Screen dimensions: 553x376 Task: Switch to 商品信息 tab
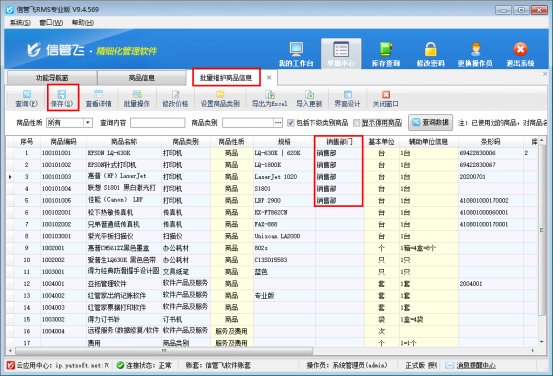142,78
